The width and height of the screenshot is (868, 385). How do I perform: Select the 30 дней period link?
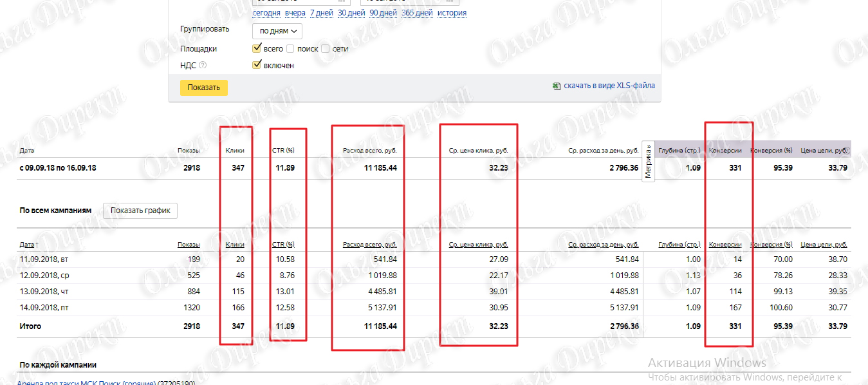[351, 13]
